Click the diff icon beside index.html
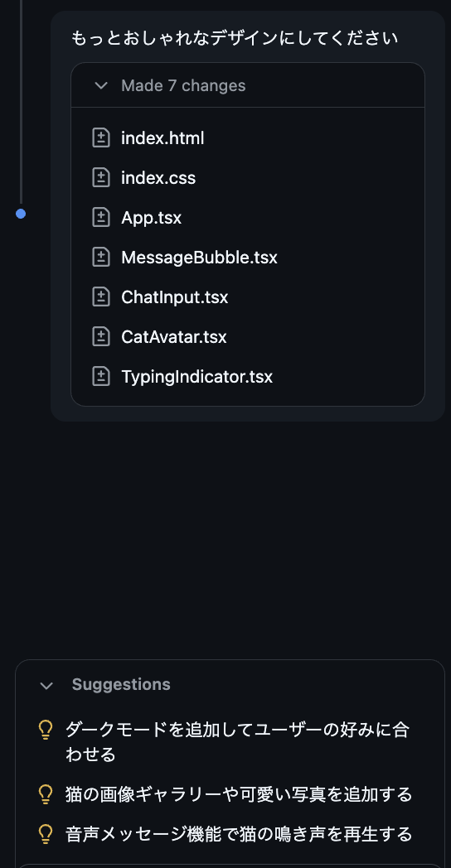Screen dimensions: 451x868 click(x=101, y=137)
